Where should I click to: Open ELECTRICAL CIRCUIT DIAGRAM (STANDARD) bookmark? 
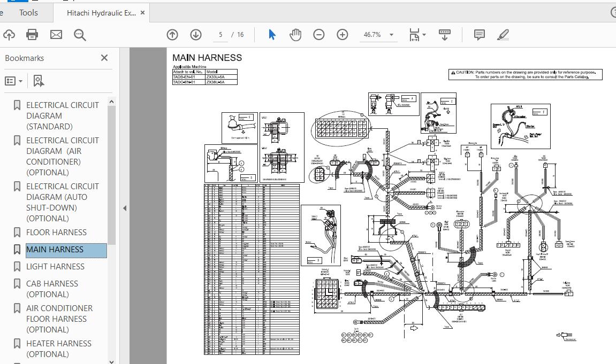pyautogui.click(x=63, y=115)
